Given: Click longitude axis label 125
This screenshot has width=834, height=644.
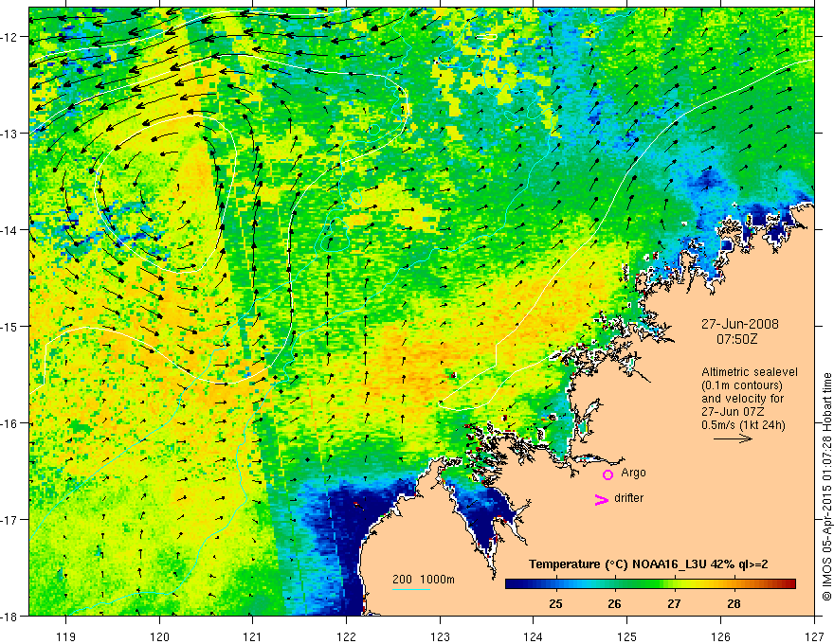Looking at the screenshot, I should click(627, 636).
